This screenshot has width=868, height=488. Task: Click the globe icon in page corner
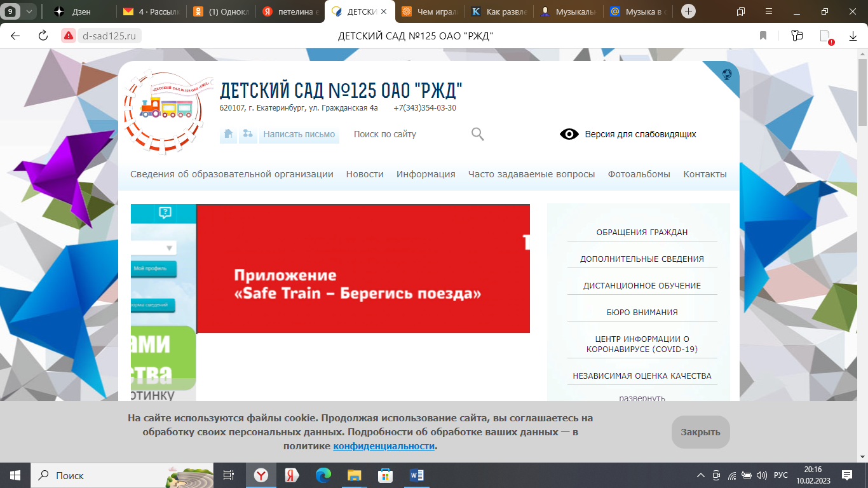point(727,74)
